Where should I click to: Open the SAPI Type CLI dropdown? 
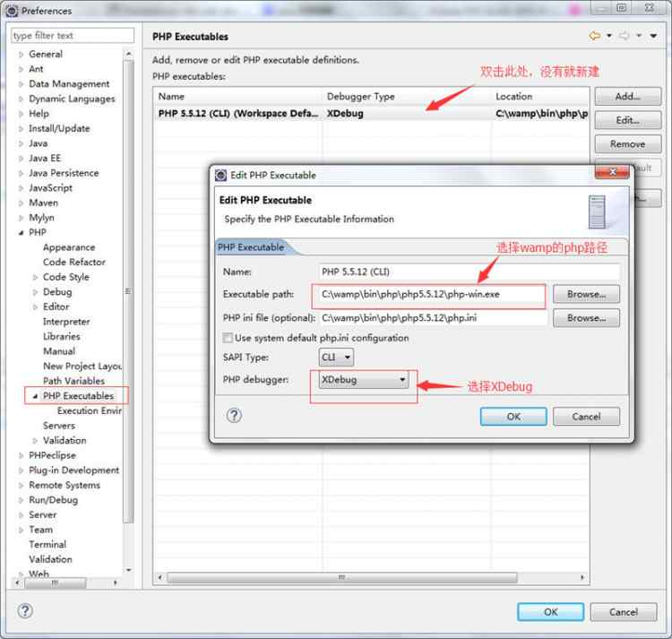click(x=336, y=357)
